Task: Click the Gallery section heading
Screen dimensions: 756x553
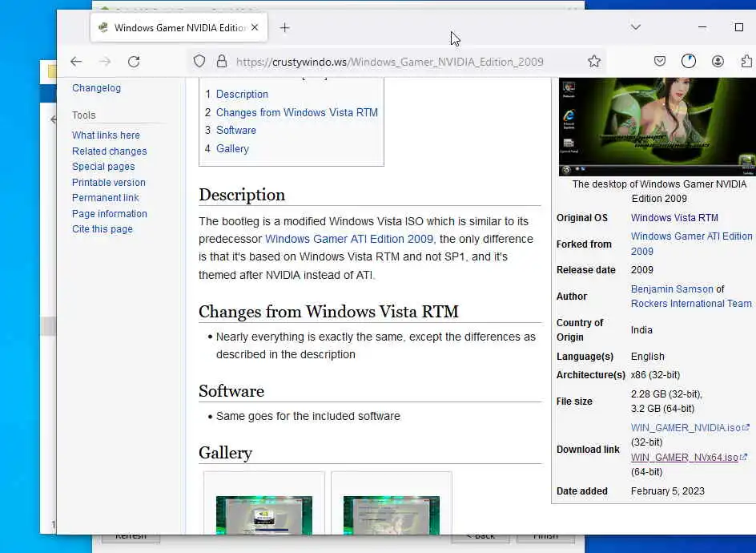Action: click(225, 453)
